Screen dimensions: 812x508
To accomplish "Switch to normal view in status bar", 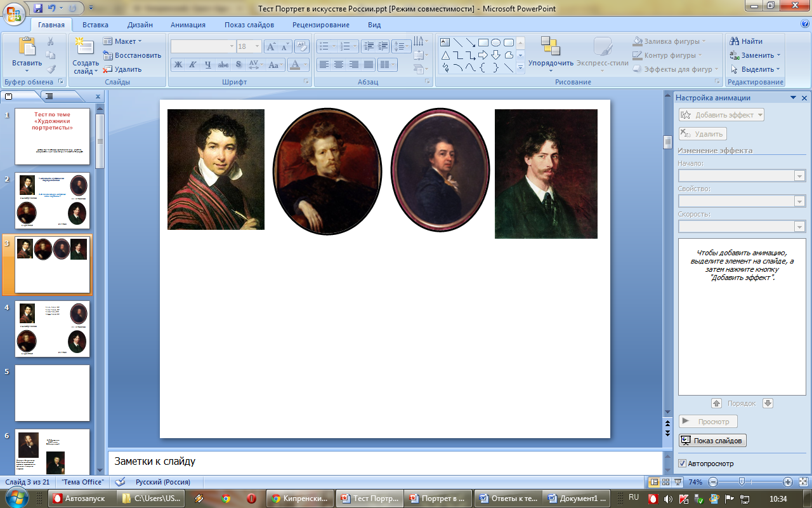I will [655, 482].
